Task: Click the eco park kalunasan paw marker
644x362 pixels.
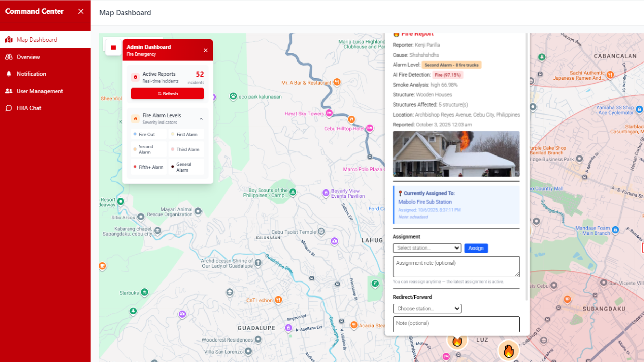Action: point(233,96)
